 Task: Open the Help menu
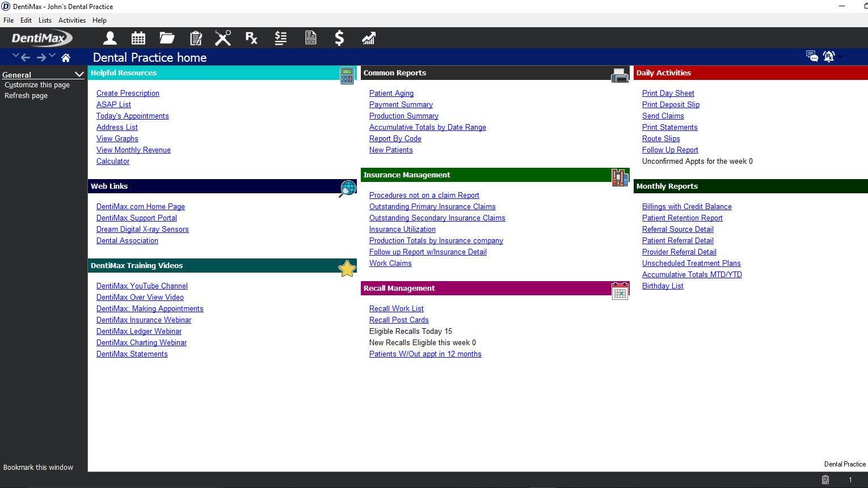(99, 20)
